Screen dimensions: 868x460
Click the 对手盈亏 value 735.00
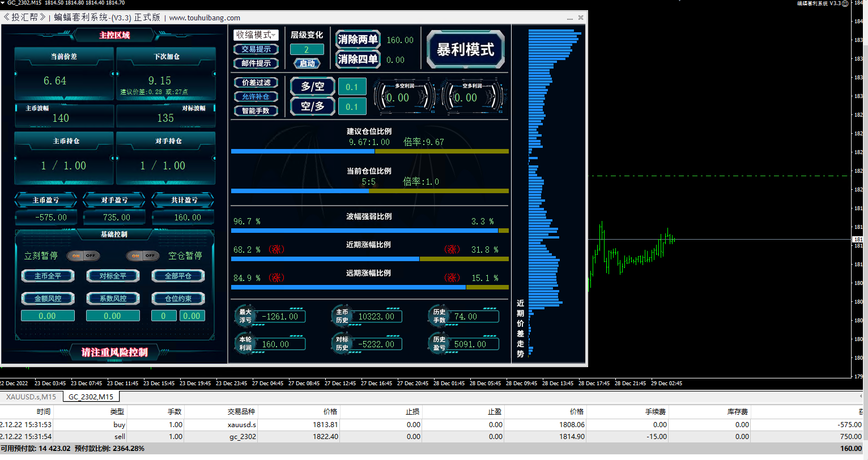click(117, 217)
